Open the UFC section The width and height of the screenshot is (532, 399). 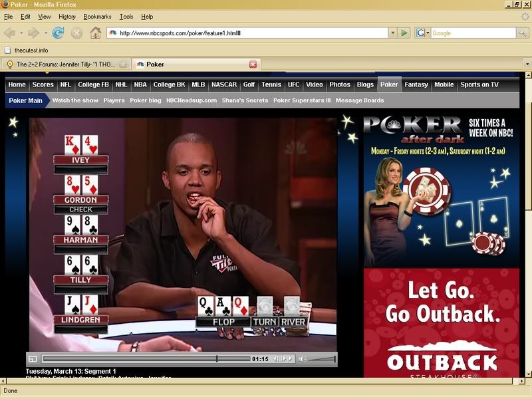[293, 84]
